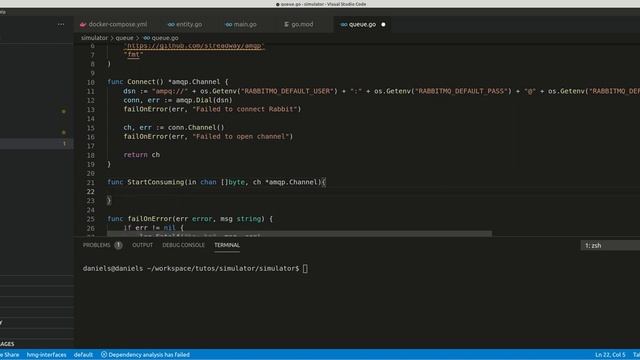Click amqp.Dial(dsn) call on line 12
The height and width of the screenshot is (360, 640).
(204, 100)
